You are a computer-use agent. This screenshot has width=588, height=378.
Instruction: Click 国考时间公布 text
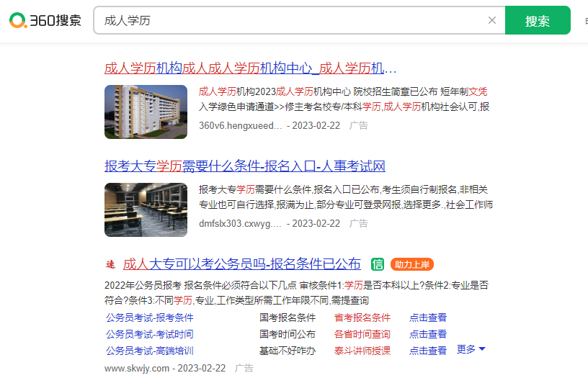point(288,334)
